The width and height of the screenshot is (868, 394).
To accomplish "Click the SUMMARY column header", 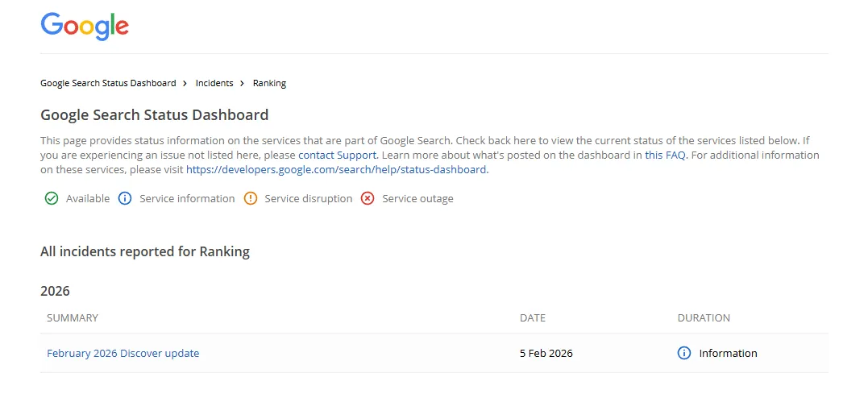I will [73, 317].
